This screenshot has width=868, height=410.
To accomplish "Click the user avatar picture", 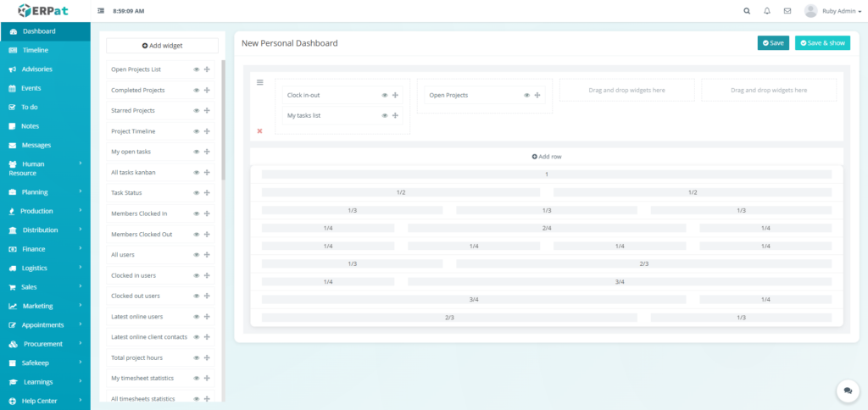I will pos(811,10).
